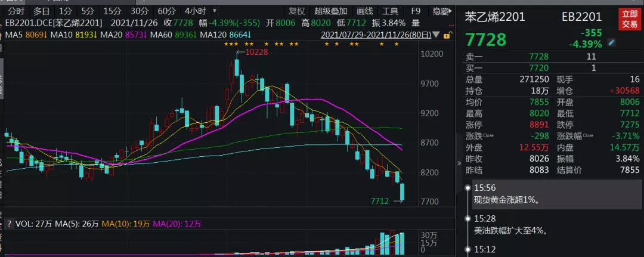Viewport: 644px width, 257px height.
Task: Click the EB2201 code in quote panel
Action: tap(581, 17)
